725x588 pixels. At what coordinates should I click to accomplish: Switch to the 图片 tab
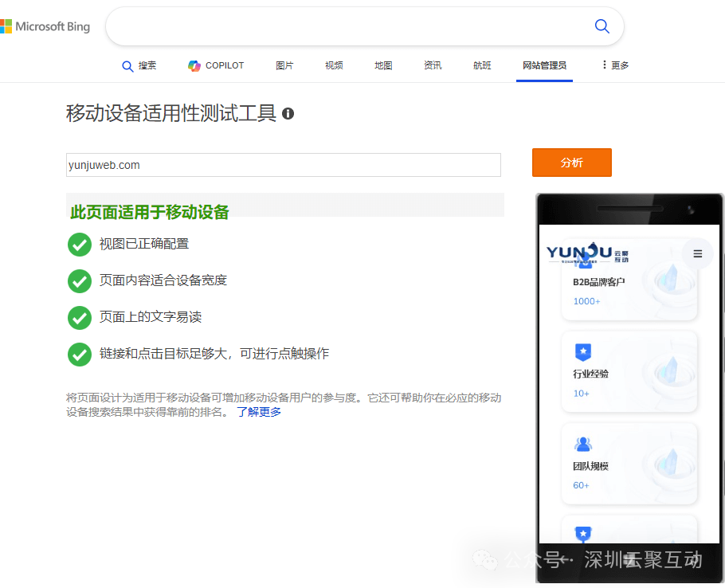284,65
